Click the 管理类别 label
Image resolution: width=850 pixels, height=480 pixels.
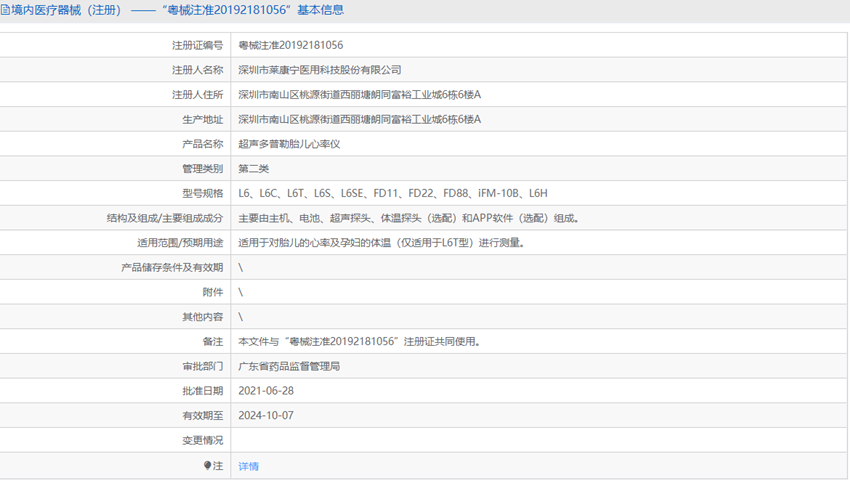click(x=202, y=169)
